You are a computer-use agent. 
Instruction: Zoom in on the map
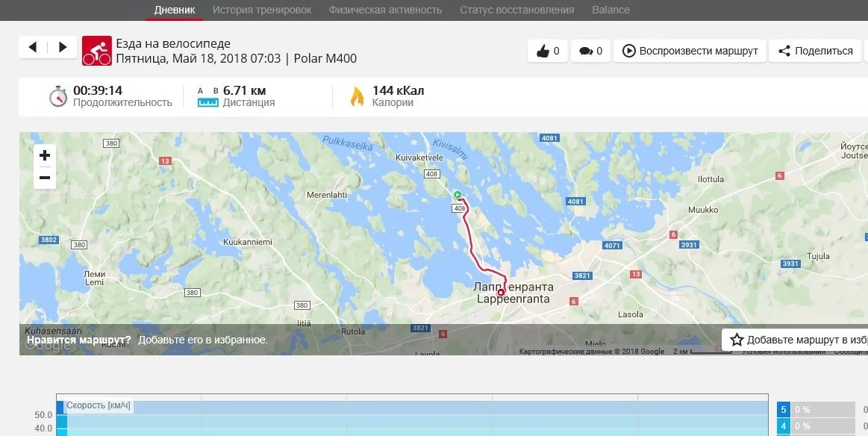pyautogui.click(x=45, y=156)
